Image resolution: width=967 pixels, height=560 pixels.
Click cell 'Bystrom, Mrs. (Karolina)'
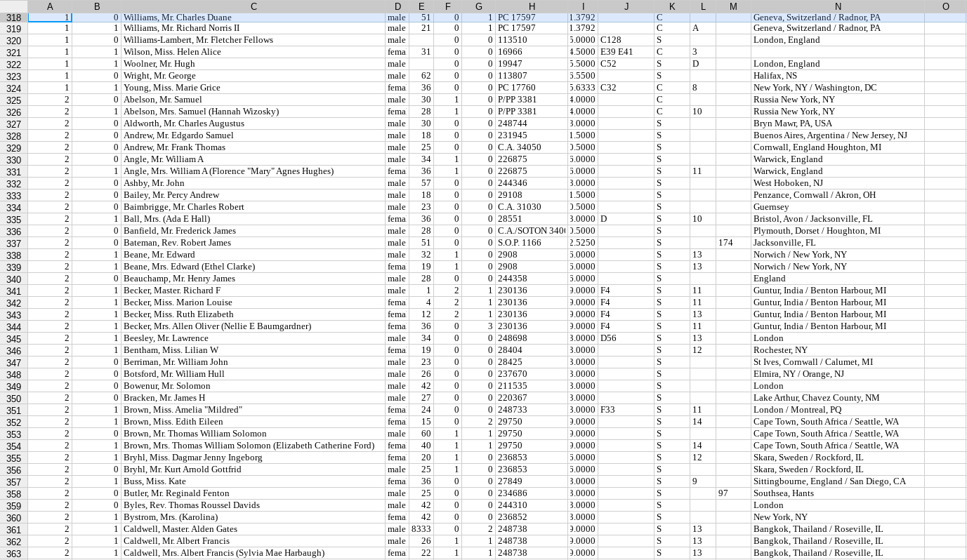click(254, 517)
